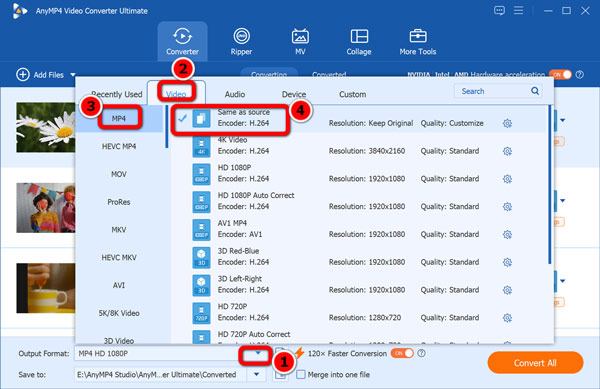This screenshot has width=600, height=389.
Task: Click the Add Files plus icon
Action: (23, 75)
